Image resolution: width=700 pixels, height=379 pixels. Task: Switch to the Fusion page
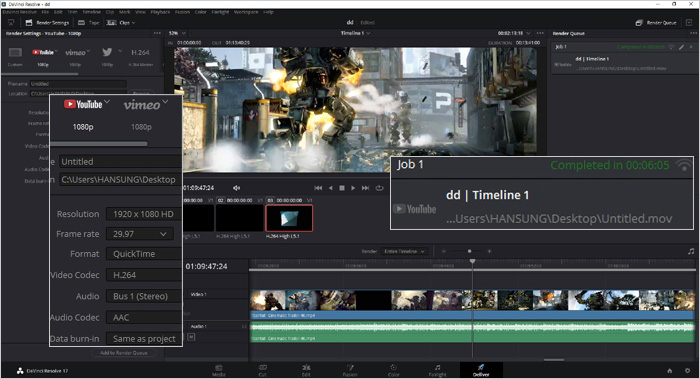coord(350,371)
